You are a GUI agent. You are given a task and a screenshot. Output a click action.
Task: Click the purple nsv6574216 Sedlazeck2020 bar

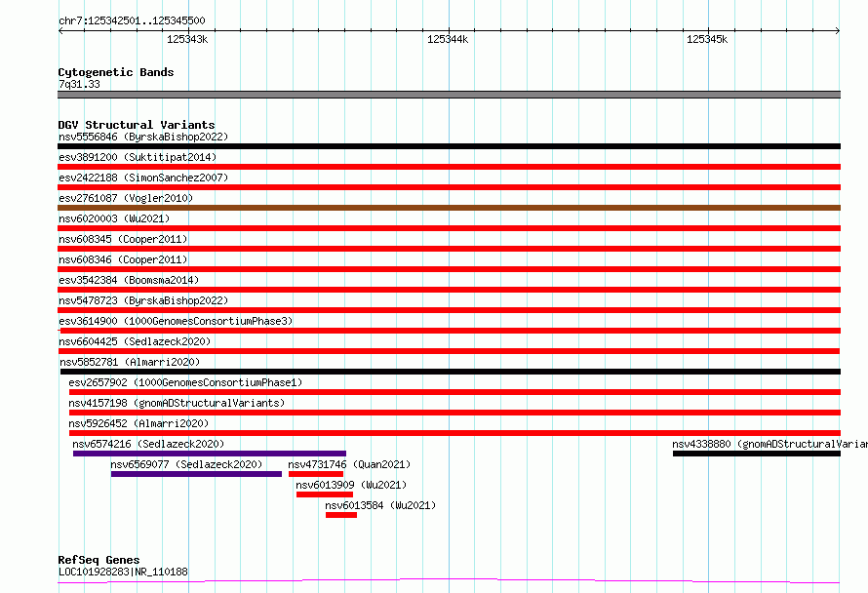(210, 454)
